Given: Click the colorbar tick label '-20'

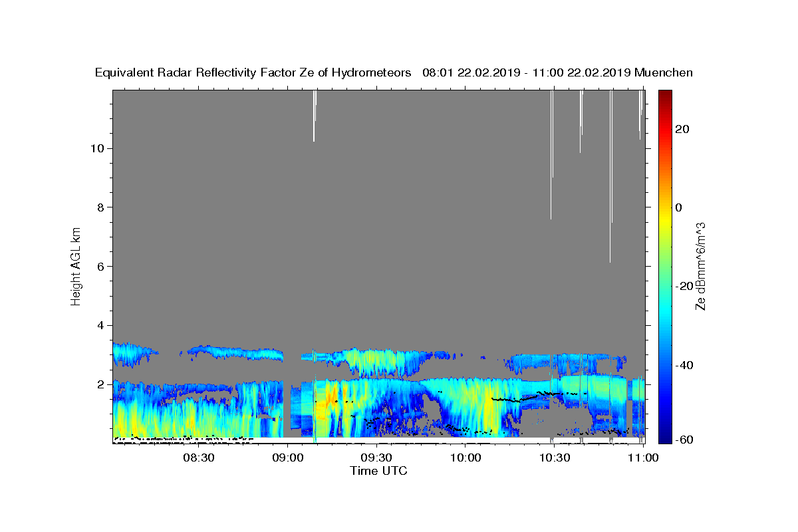Looking at the screenshot, I should point(685,286).
